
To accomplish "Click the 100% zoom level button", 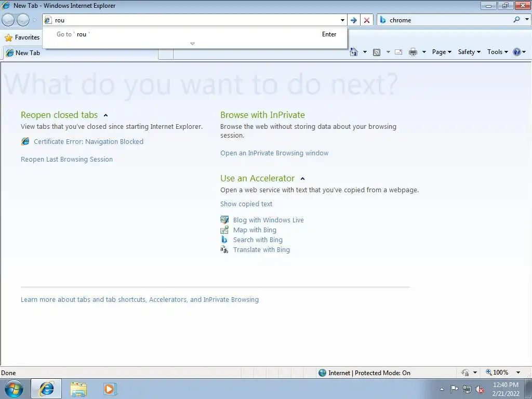I will [497, 373].
